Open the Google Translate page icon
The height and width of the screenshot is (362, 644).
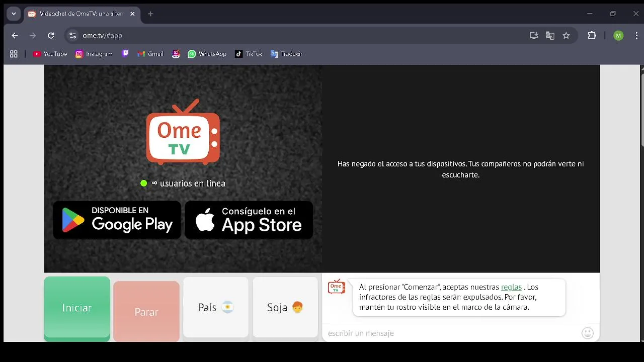coord(550,36)
